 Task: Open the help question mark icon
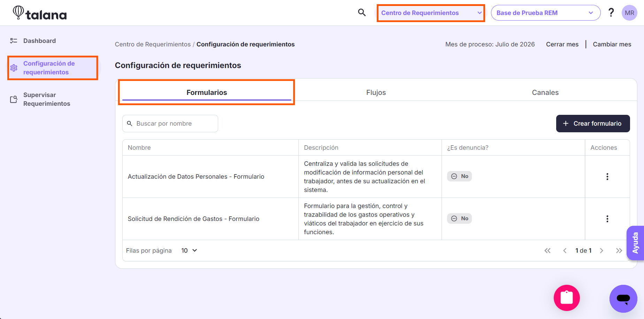tap(611, 13)
